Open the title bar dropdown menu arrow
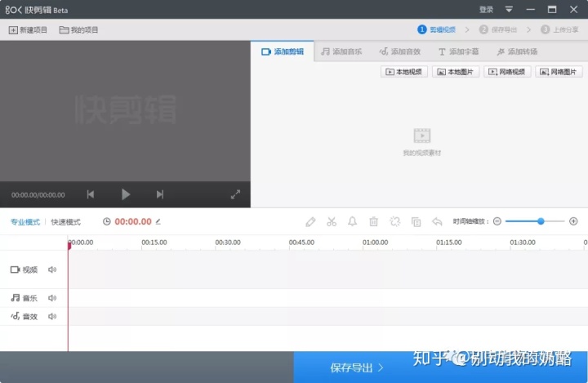 pos(509,10)
